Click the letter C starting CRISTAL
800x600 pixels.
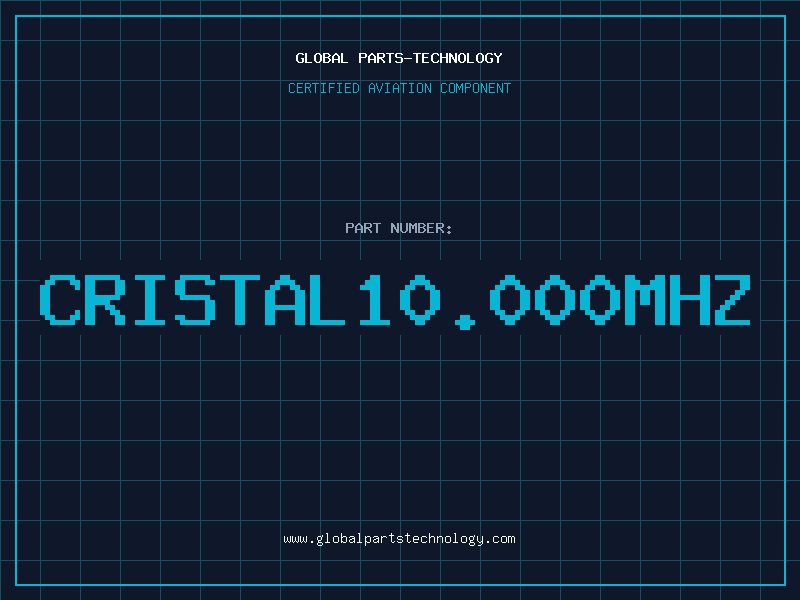(60, 300)
